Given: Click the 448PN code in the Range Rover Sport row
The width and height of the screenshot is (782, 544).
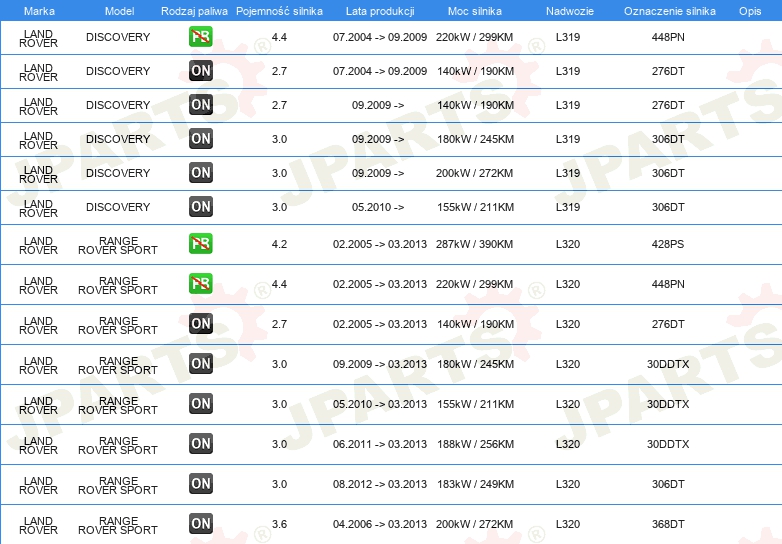Looking at the screenshot, I should [668, 284].
